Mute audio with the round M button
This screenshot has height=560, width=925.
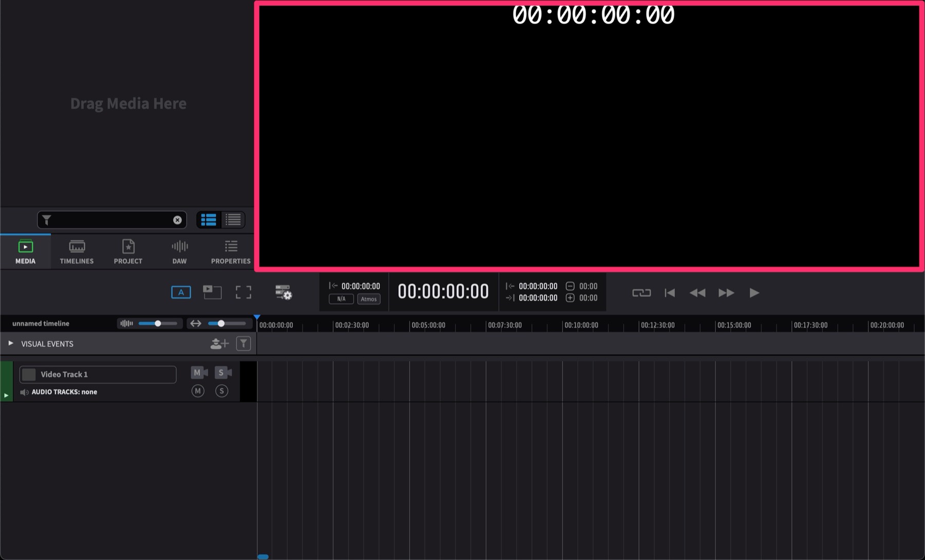coord(198,391)
